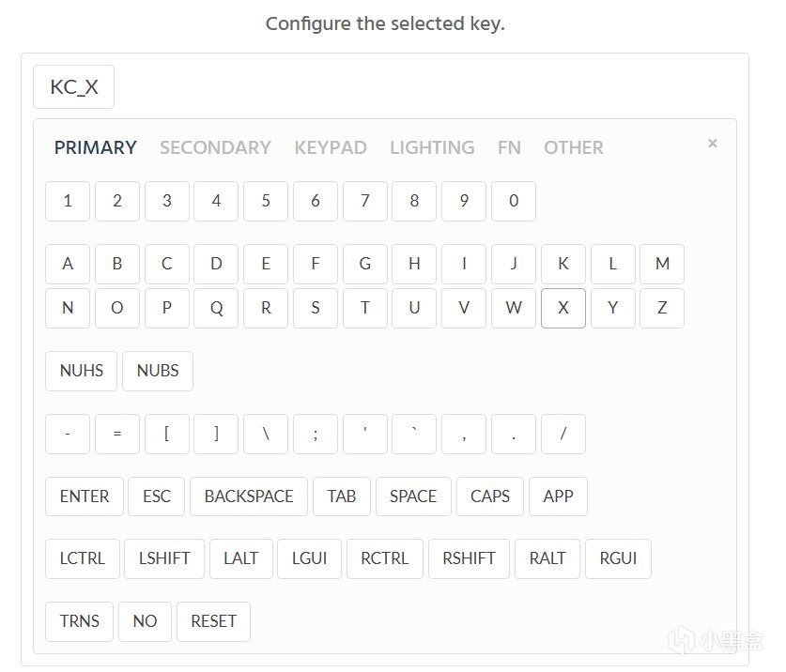The height and width of the screenshot is (672, 786).
Task: Switch to the SECONDARY tab
Action: pyautogui.click(x=215, y=147)
